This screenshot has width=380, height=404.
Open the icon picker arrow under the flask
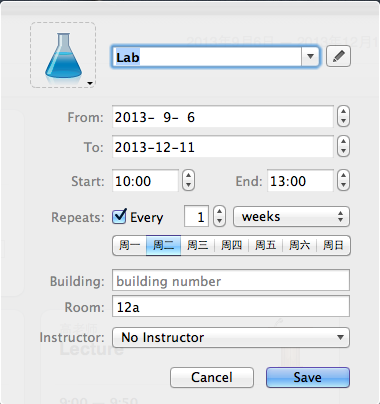90,83
